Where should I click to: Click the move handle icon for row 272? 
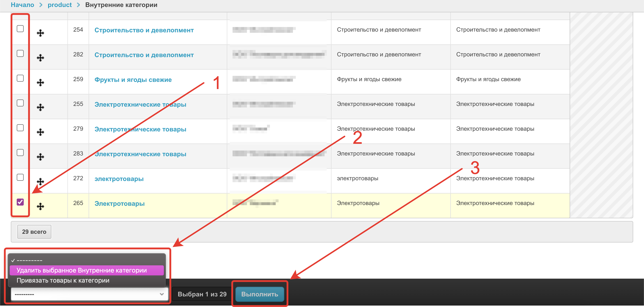click(40, 181)
